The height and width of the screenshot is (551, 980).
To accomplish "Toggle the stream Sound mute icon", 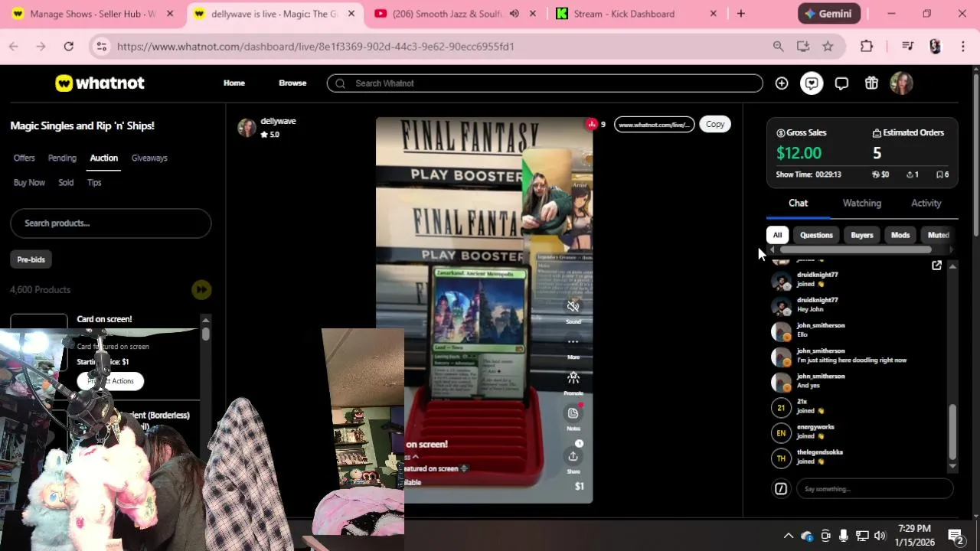I will [x=573, y=306].
